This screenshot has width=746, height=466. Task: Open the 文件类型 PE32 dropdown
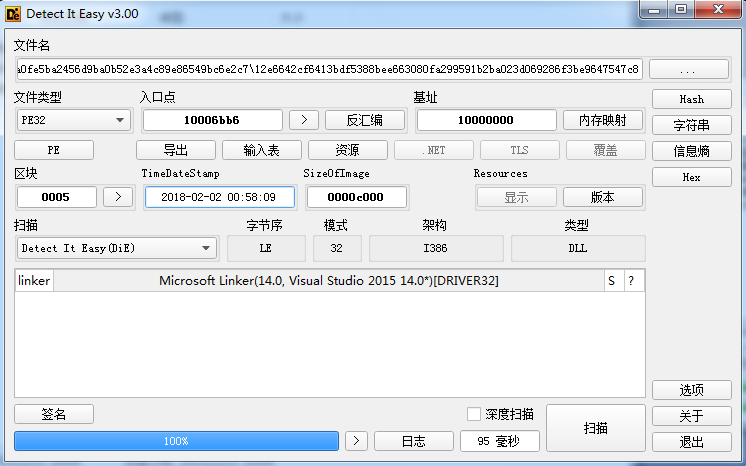(73, 120)
